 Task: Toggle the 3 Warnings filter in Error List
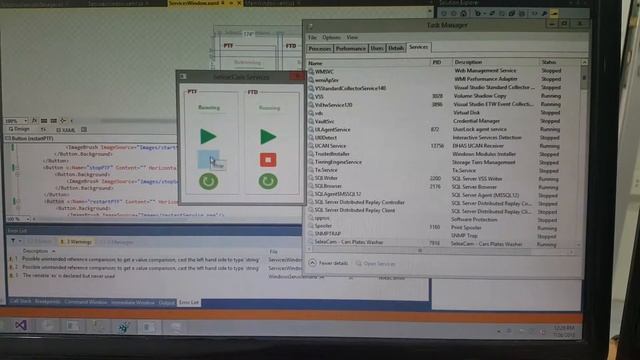(76, 242)
